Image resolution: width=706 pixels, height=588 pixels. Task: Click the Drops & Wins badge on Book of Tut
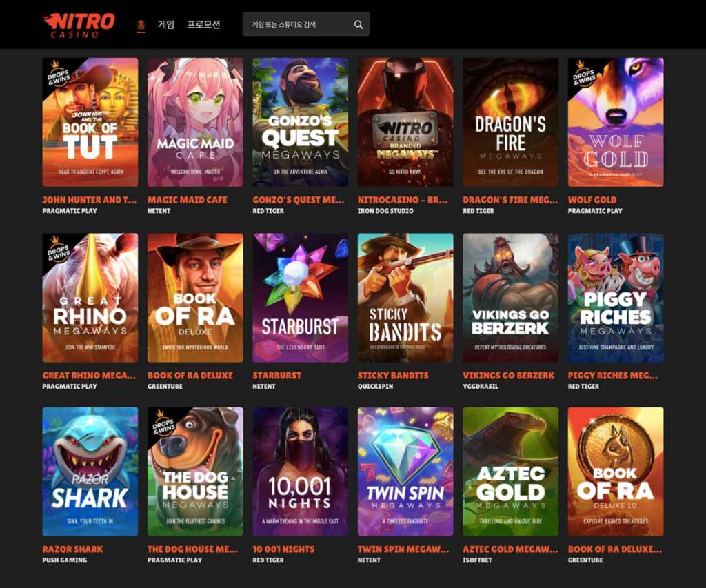click(x=59, y=74)
